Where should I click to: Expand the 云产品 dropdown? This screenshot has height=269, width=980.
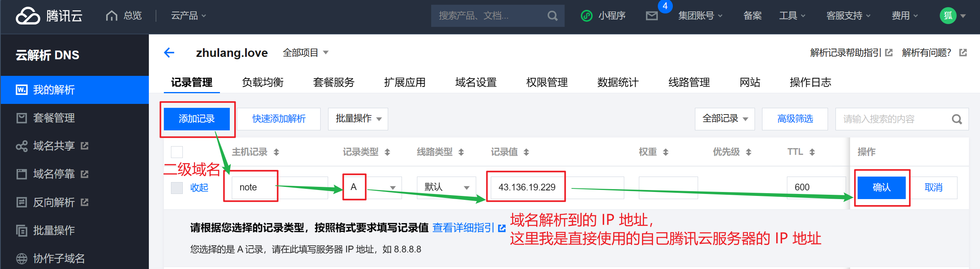point(188,16)
